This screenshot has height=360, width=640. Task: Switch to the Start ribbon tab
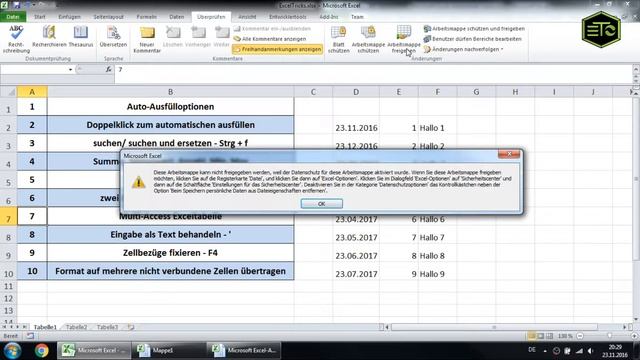(x=40, y=17)
